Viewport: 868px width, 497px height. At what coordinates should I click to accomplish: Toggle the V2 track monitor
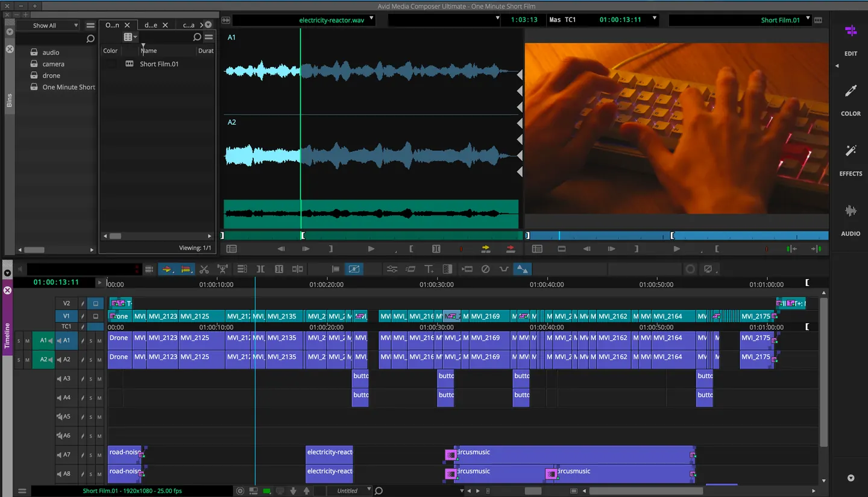pos(95,303)
